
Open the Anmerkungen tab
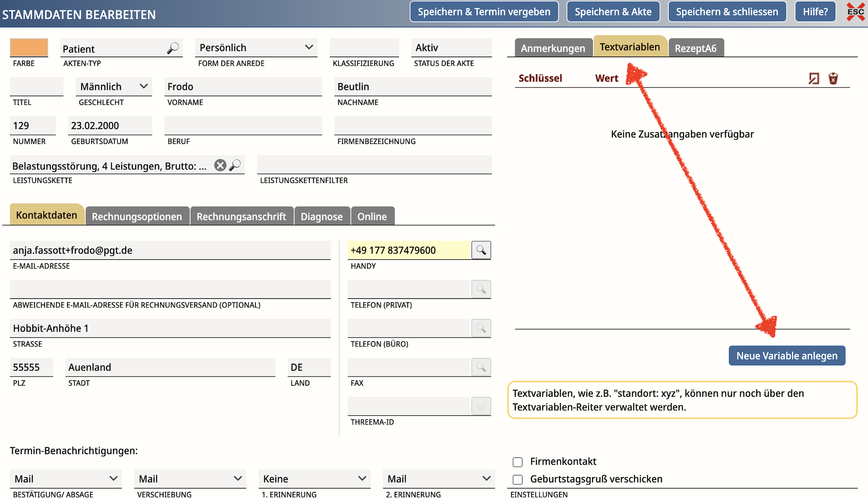(552, 48)
